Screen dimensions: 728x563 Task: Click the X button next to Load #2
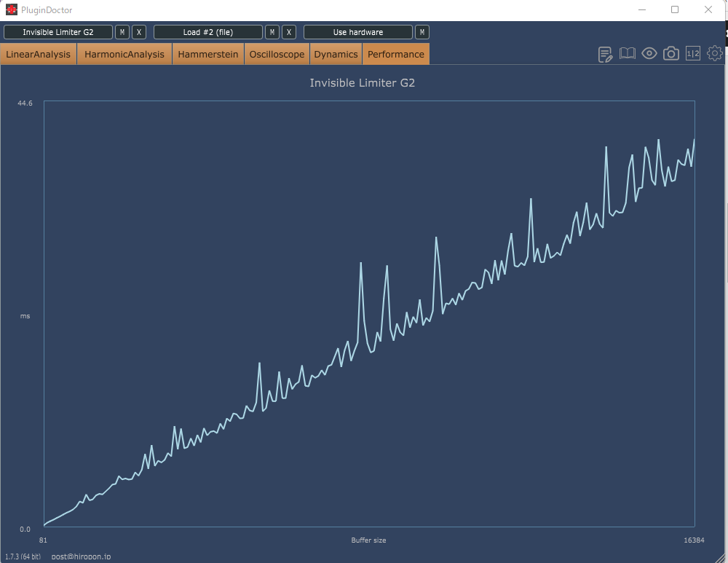click(x=289, y=32)
